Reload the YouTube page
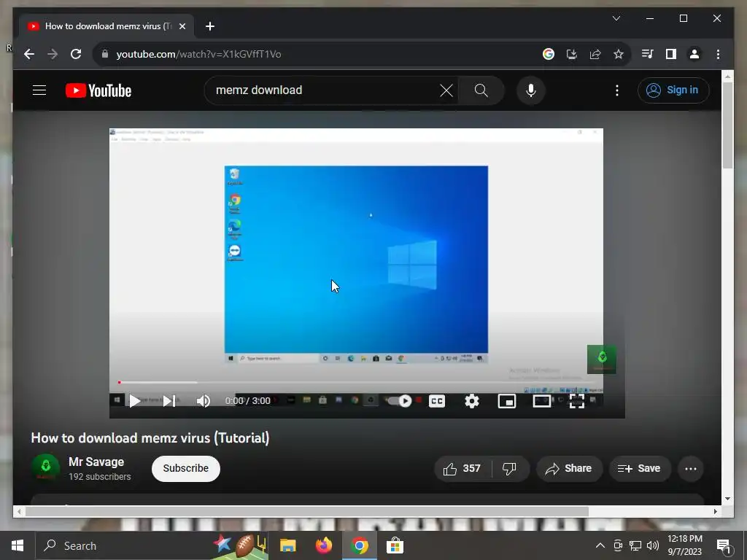This screenshot has width=747, height=560. (x=76, y=54)
